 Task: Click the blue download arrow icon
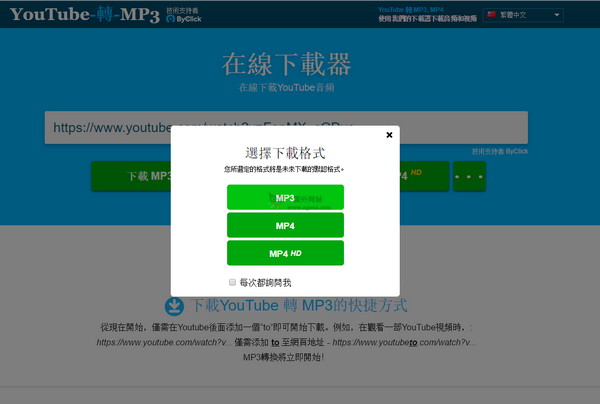174,305
